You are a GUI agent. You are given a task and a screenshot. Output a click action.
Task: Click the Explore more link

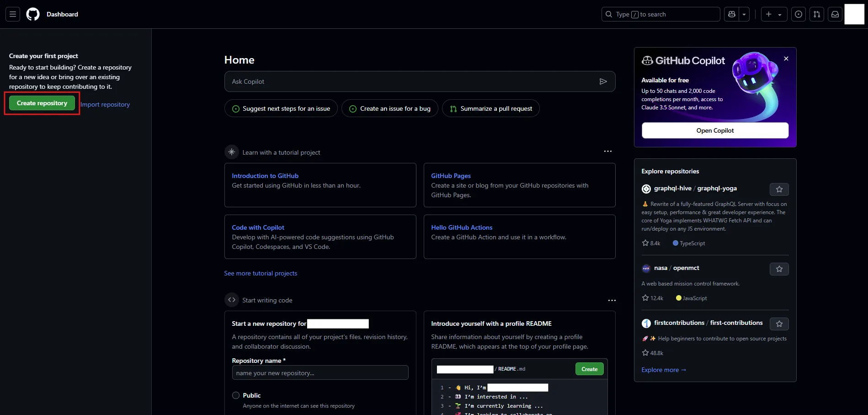[664, 370]
